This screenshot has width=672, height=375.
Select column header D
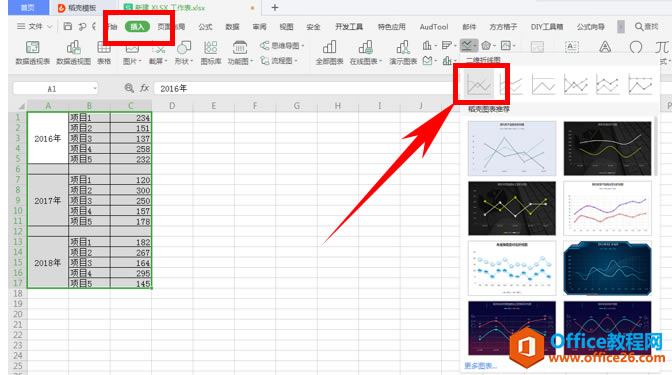pos(172,105)
